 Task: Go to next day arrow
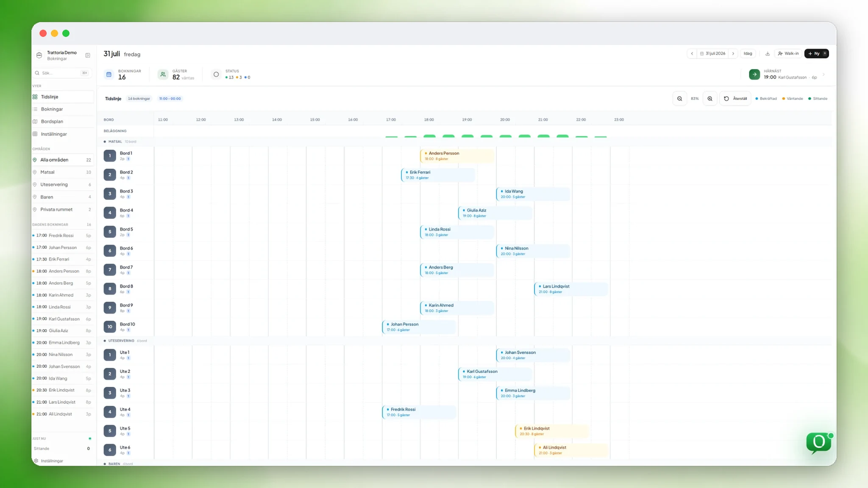pos(733,54)
